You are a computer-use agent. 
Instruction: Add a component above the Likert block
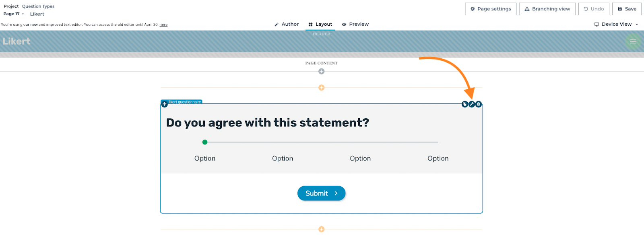point(321,88)
